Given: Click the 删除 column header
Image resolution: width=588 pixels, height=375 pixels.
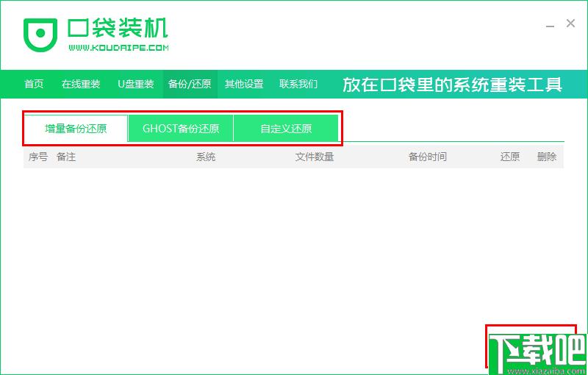Looking at the screenshot, I should (x=547, y=157).
